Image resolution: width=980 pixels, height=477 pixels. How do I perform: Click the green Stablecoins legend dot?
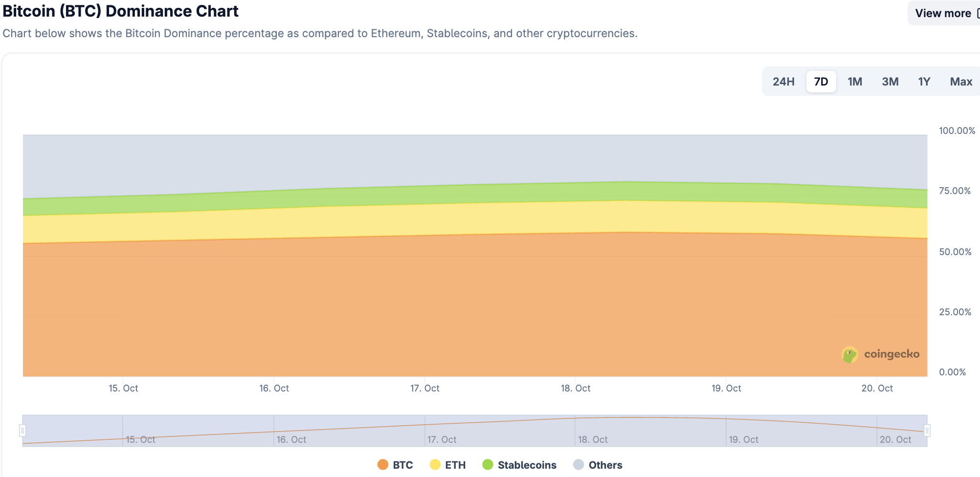click(488, 465)
